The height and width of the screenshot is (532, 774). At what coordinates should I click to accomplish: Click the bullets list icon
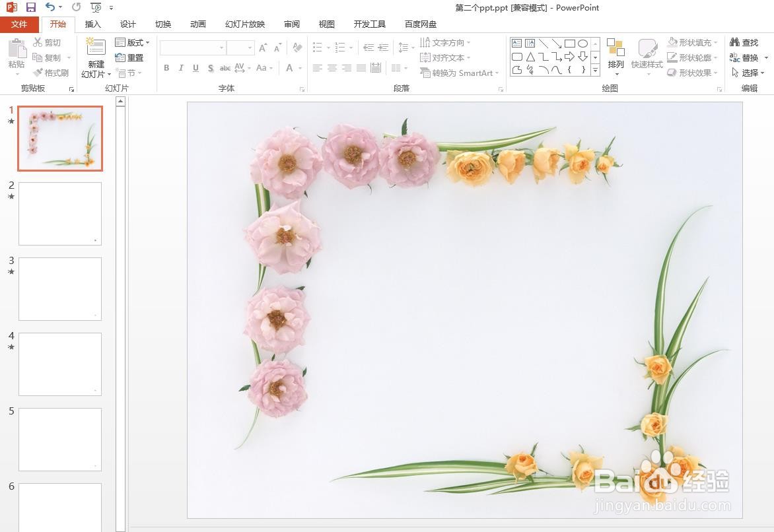pos(318,48)
